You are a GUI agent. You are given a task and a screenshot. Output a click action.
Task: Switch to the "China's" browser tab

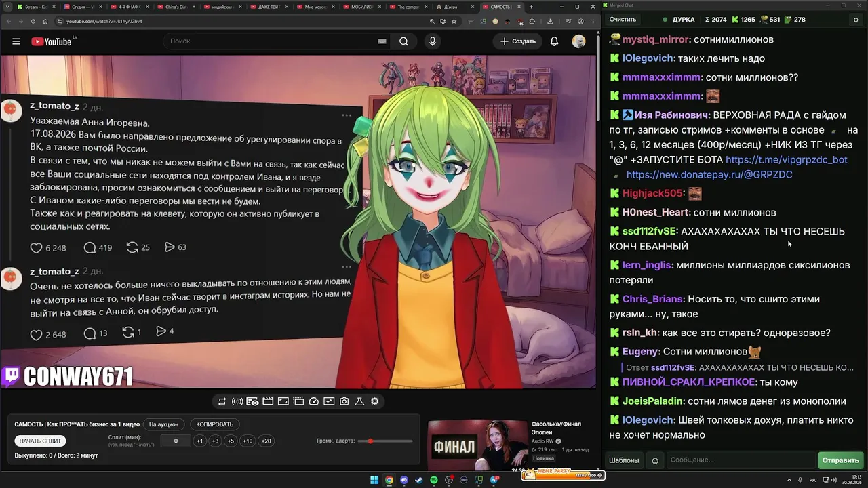click(x=176, y=7)
